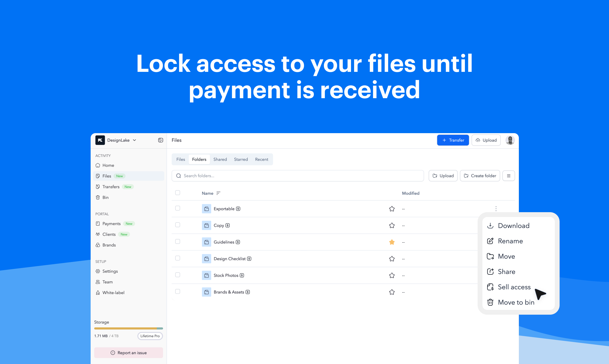This screenshot has width=609, height=364.
Task: Toggle list view menu icon
Action: click(x=509, y=176)
